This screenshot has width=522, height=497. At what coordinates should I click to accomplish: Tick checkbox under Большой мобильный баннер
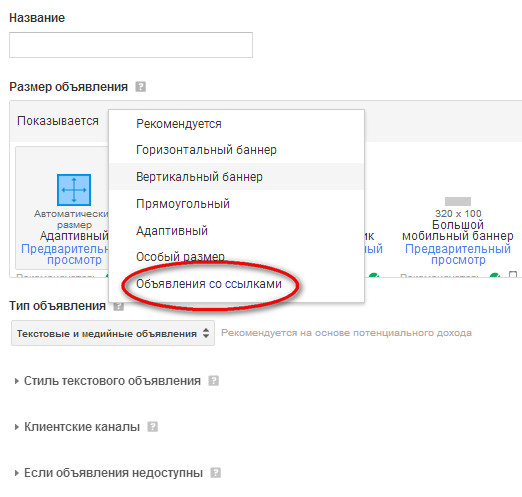(513, 275)
